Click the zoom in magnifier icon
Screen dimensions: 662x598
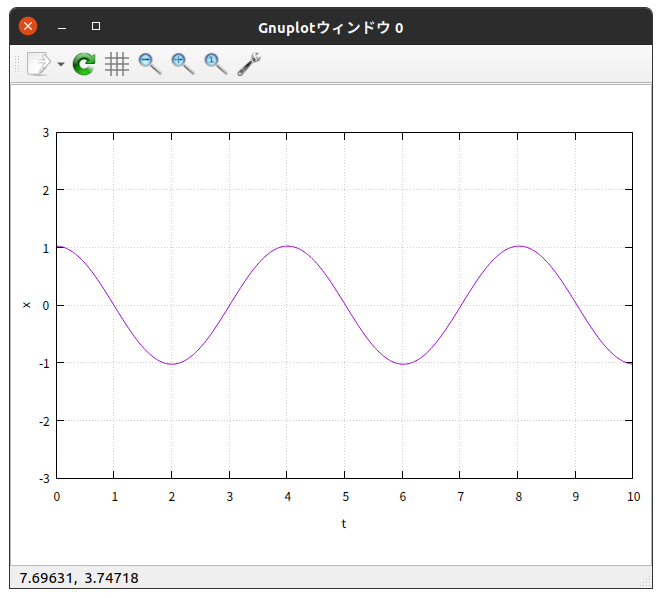tap(183, 64)
